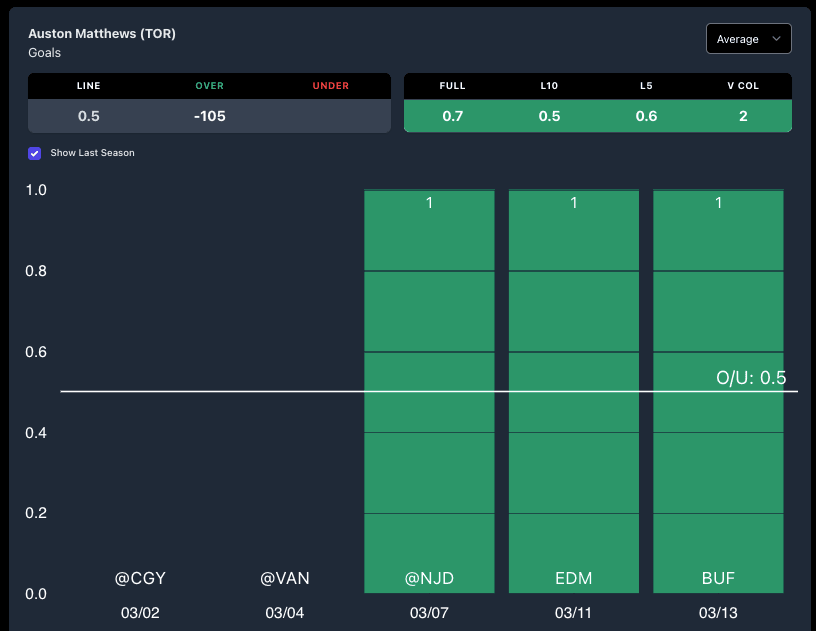Image resolution: width=816 pixels, height=631 pixels.
Task: Click the @VAN game label
Action: click(x=285, y=578)
